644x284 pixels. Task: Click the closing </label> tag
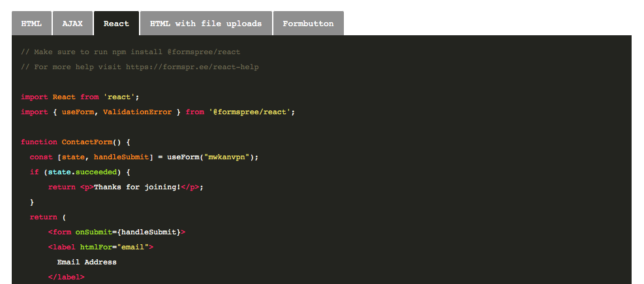click(x=66, y=277)
